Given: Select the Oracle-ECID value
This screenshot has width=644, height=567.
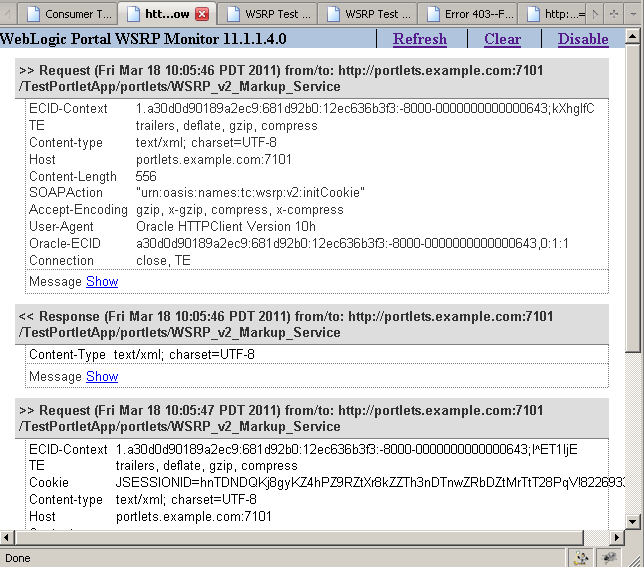Looking at the screenshot, I should pos(352,243).
